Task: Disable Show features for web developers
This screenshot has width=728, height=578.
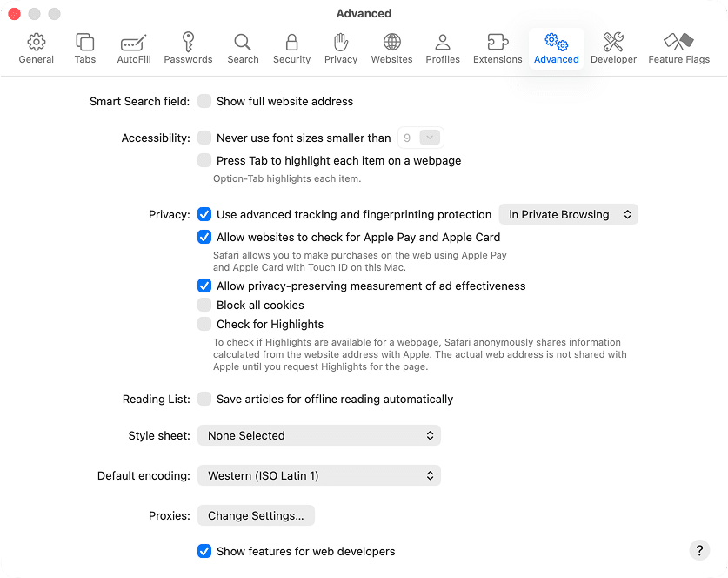Action: point(204,551)
